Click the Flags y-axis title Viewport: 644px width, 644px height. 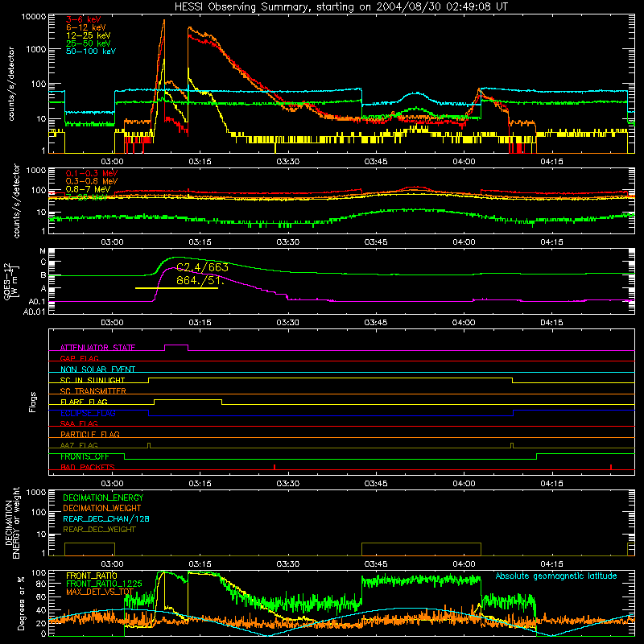(32, 402)
